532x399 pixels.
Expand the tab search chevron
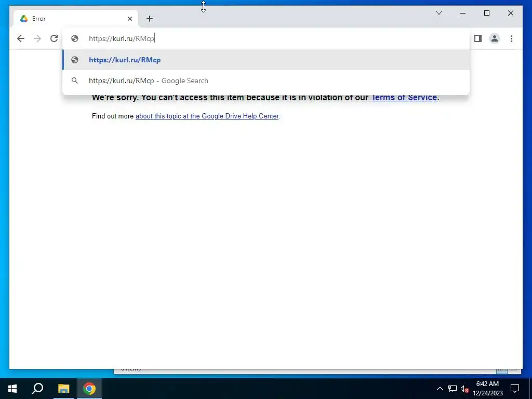click(438, 13)
